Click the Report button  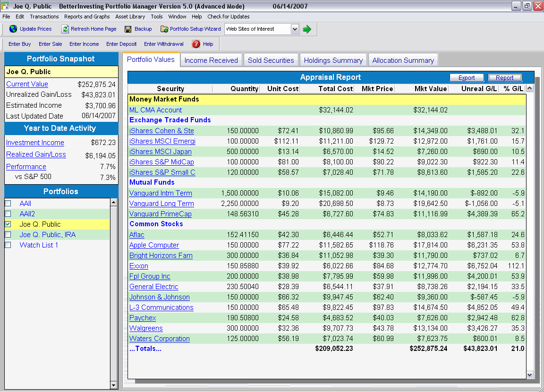coord(506,77)
